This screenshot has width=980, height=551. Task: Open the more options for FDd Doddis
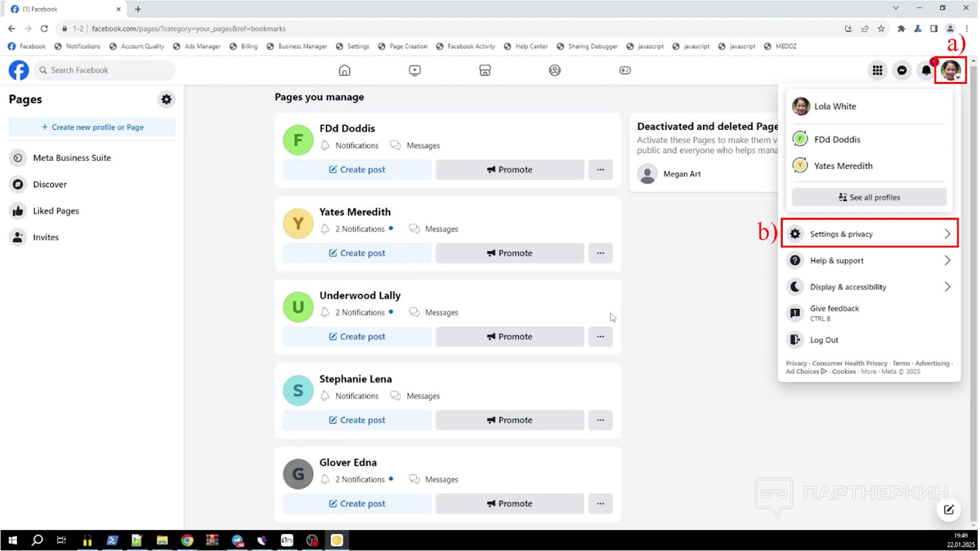pos(600,170)
